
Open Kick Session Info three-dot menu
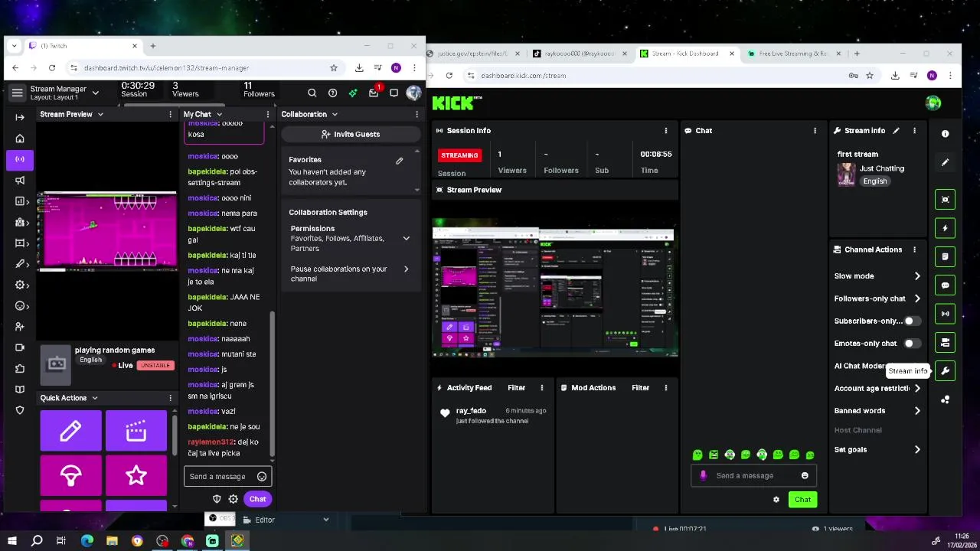tap(665, 131)
